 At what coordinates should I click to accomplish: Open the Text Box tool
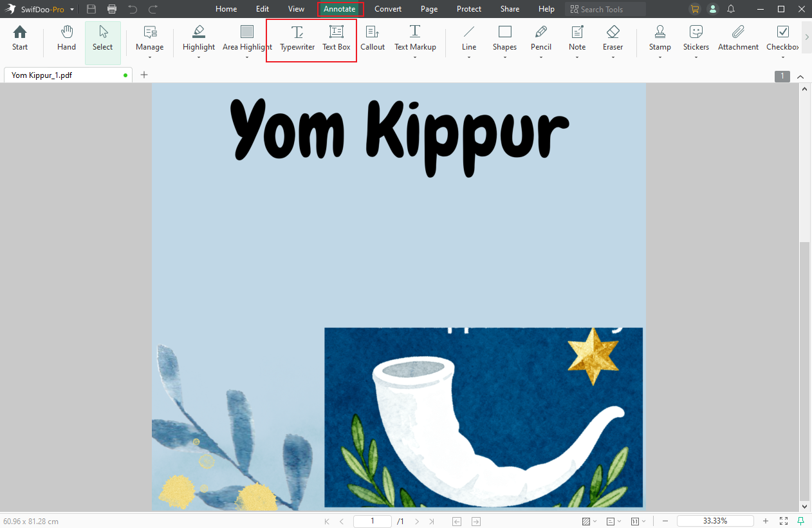[336, 40]
